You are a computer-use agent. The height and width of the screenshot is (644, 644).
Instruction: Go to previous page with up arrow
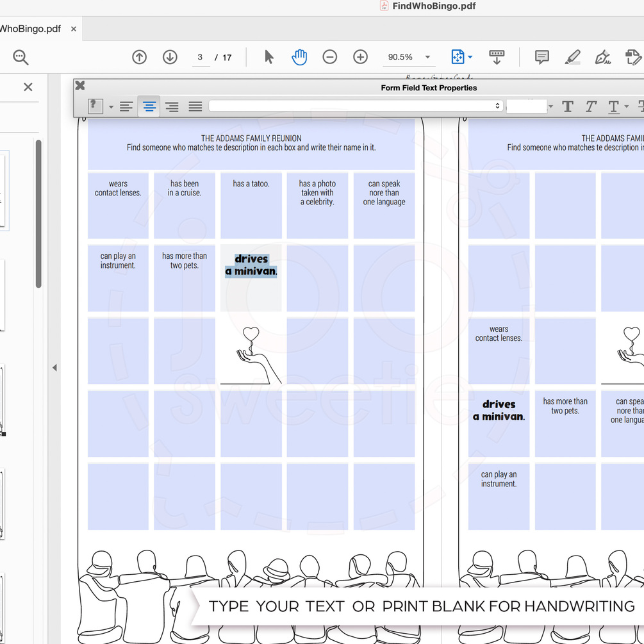tap(139, 57)
